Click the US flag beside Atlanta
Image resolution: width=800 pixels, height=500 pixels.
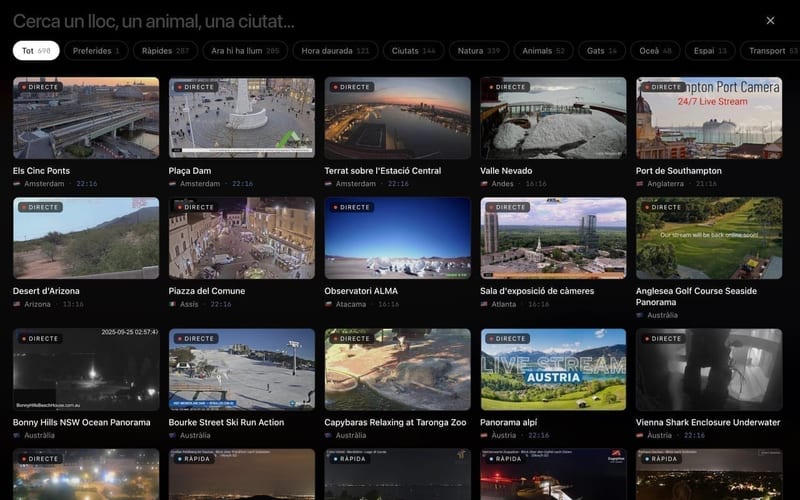[x=484, y=304]
